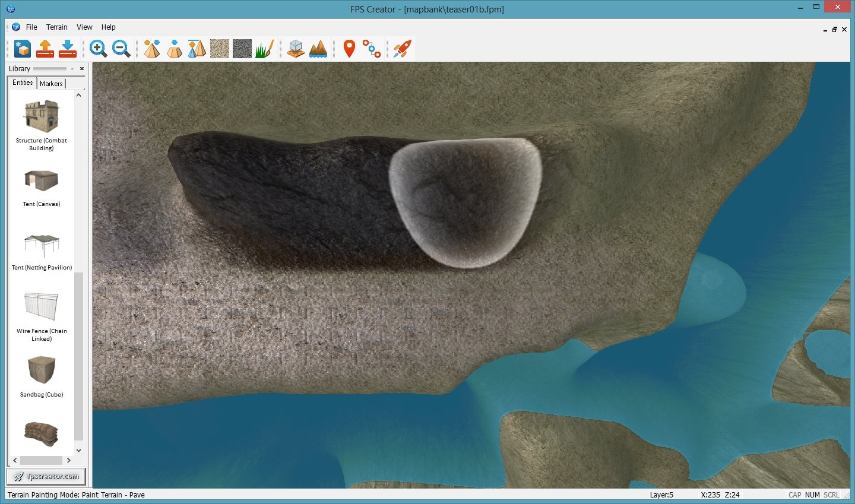Switch to the Markers tab
This screenshot has width=855, height=504.
(51, 84)
